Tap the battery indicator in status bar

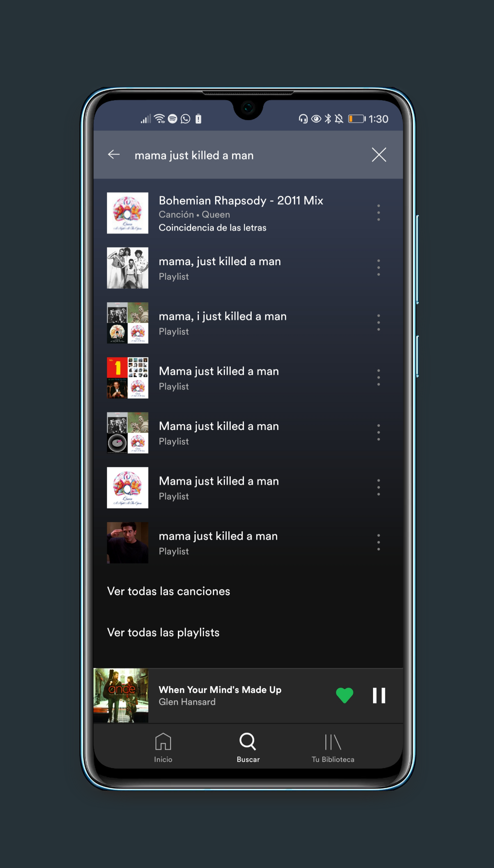[356, 119]
